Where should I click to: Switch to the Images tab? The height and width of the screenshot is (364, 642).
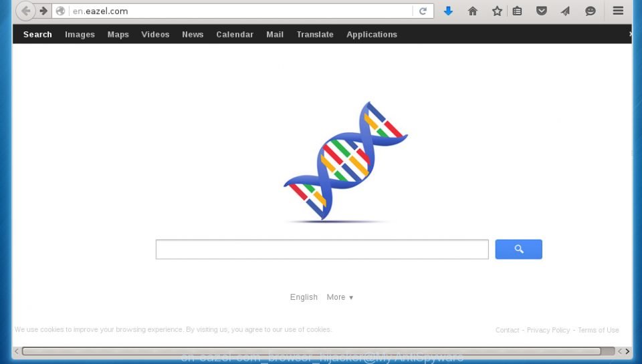pyautogui.click(x=80, y=34)
